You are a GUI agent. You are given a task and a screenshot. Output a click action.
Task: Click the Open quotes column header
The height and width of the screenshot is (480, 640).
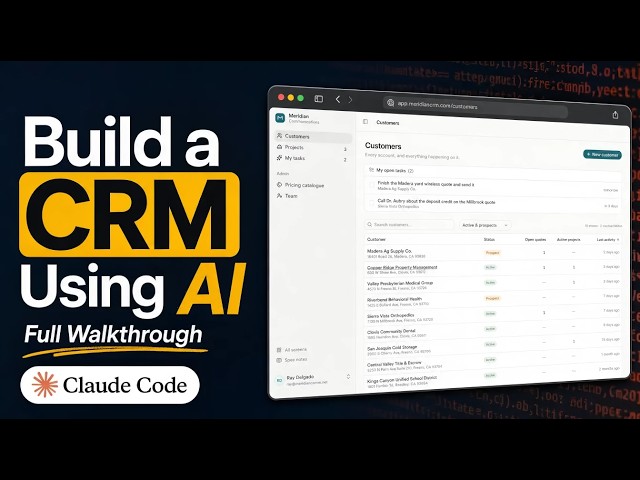pyautogui.click(x=535, y=240)
